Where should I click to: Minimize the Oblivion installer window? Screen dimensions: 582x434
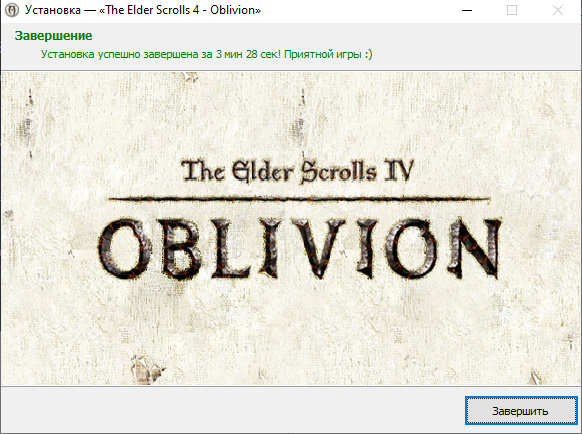[x=467, y=10]
